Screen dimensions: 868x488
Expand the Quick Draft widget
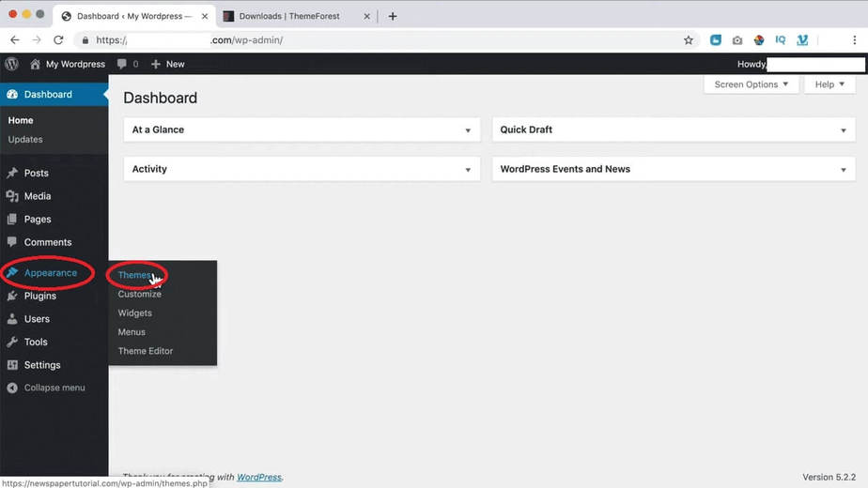click(x=844, y=130)
